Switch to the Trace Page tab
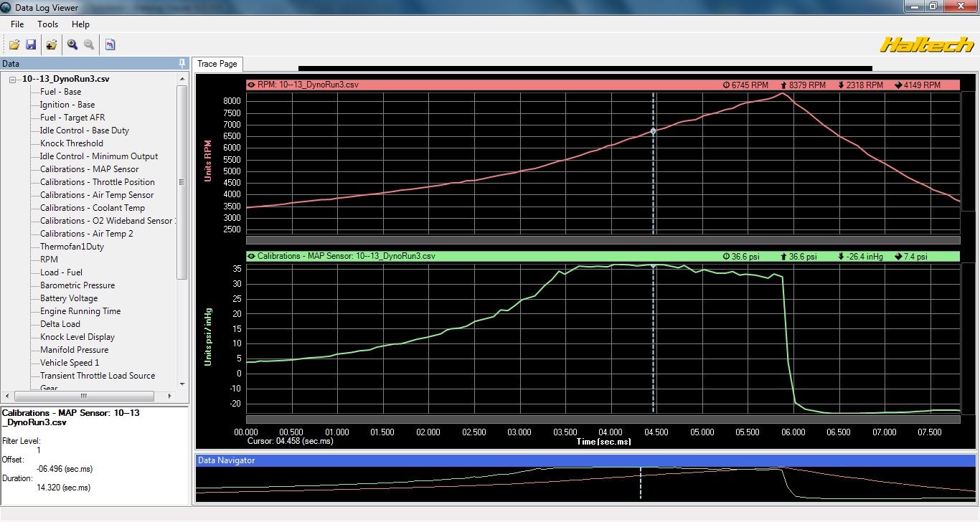The width and height of the screenshot is (980, 522). pyautogui.click(x=217, y=64)
